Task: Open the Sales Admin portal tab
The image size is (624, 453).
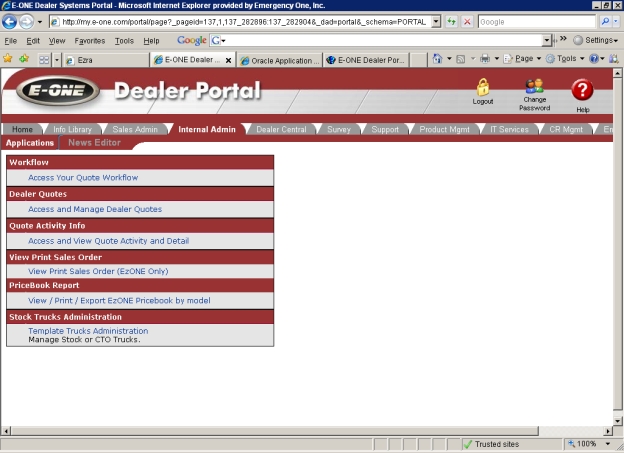Action: 135,129
